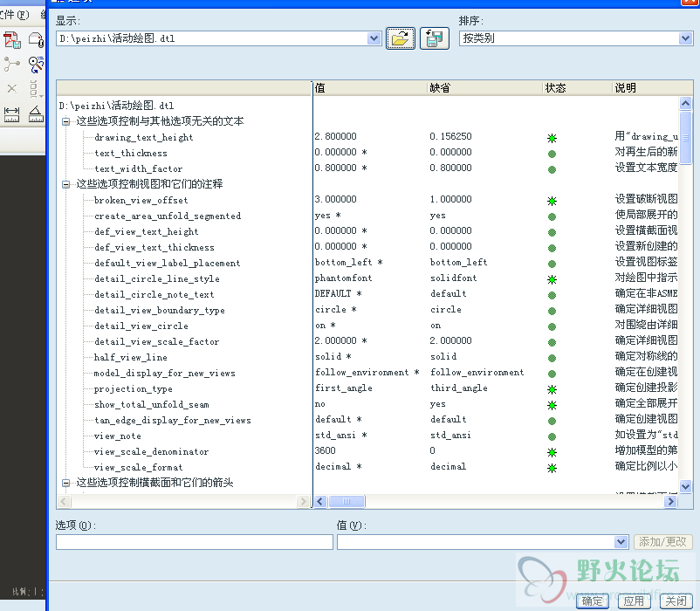
Task: Select the view_scale_denominator option
Action: click(x=151, y=451)
